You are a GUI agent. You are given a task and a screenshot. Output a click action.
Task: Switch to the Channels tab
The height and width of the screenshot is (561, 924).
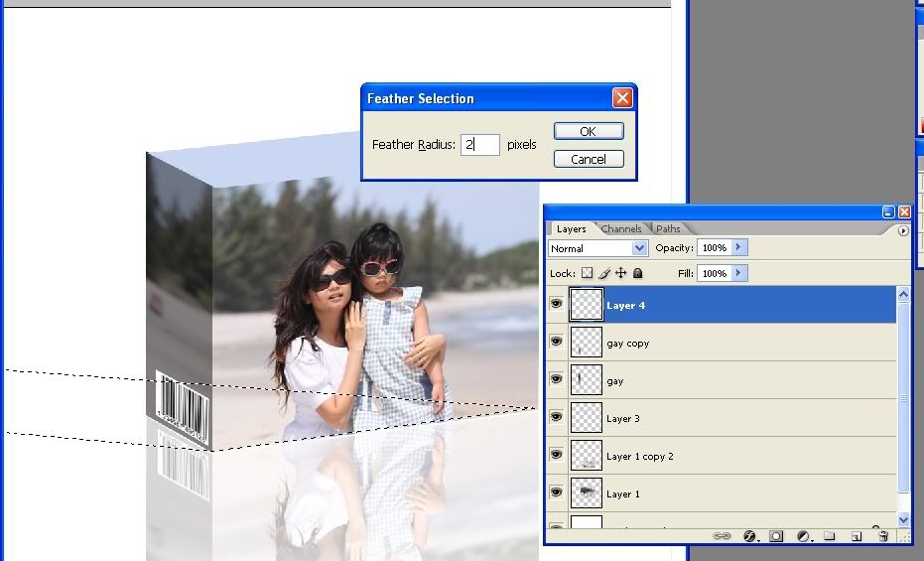point(621,229)
